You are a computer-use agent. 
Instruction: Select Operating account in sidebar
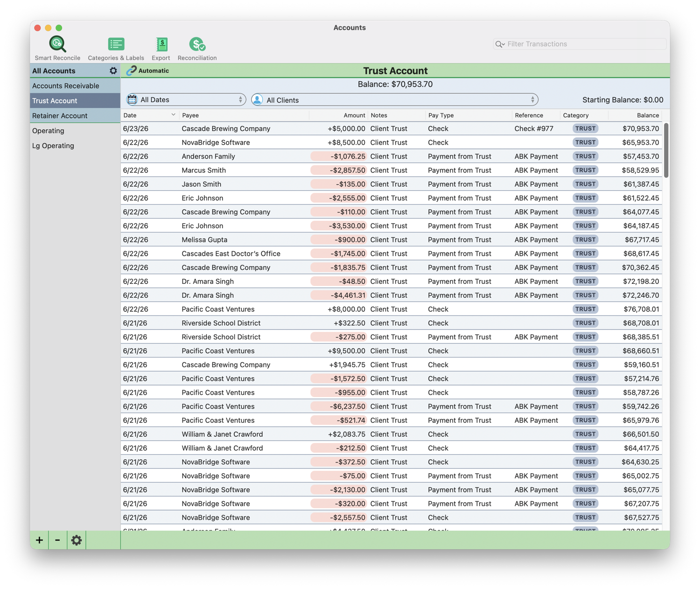click(x=75, y=131)
